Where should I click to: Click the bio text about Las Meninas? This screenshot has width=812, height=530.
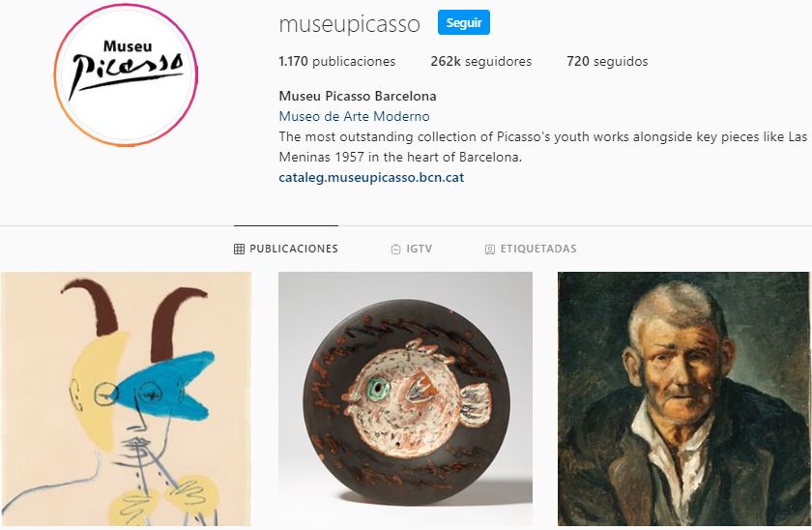(x=542, y=147)
